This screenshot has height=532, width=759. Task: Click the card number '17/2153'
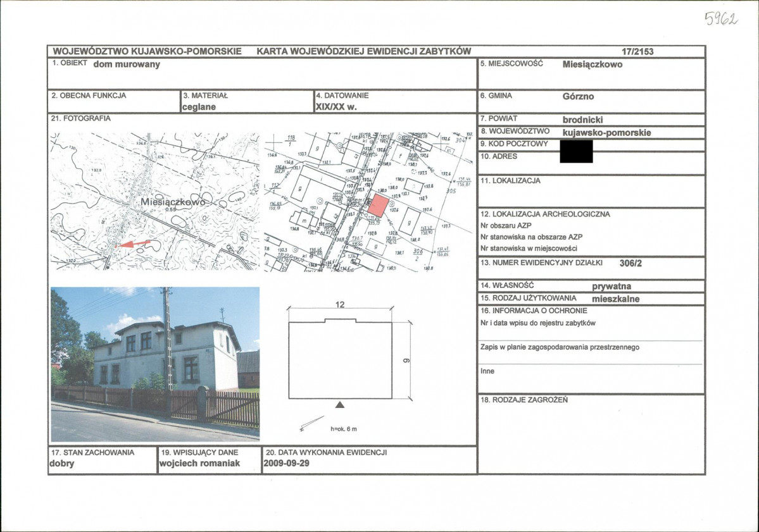click(x=637, y=52)
